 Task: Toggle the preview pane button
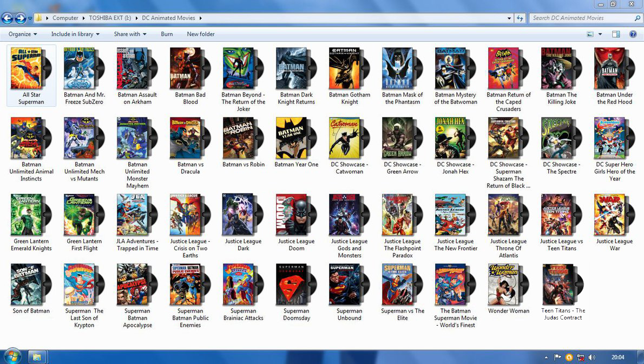coord(616,34)
